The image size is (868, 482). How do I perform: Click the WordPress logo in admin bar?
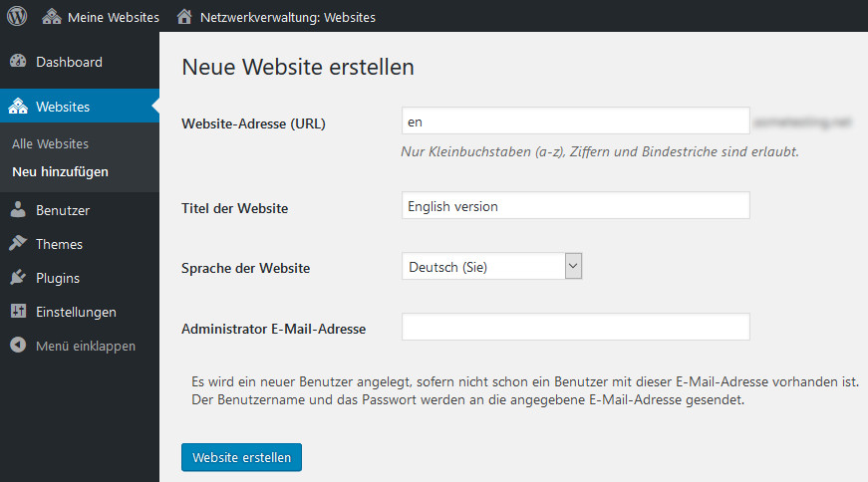17,16
